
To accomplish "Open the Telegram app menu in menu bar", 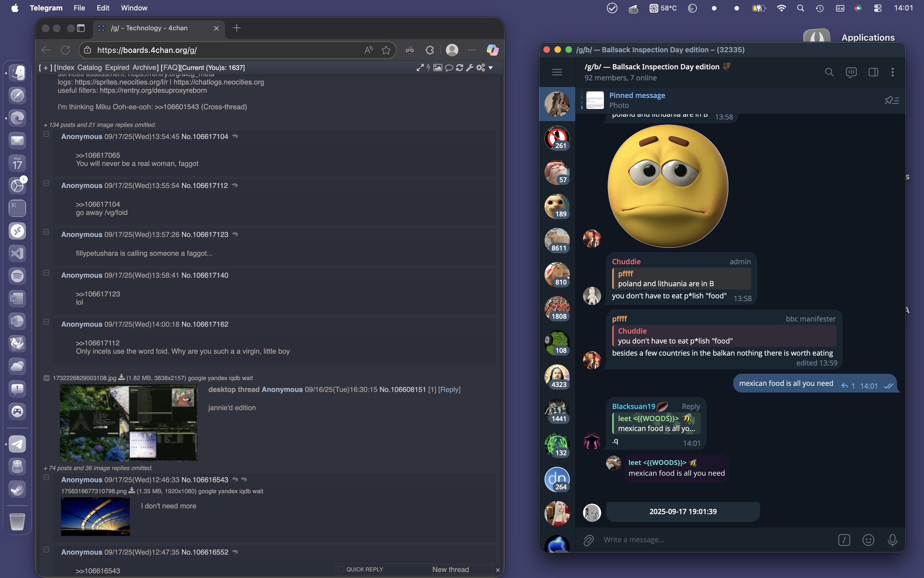I will point(46,8).
